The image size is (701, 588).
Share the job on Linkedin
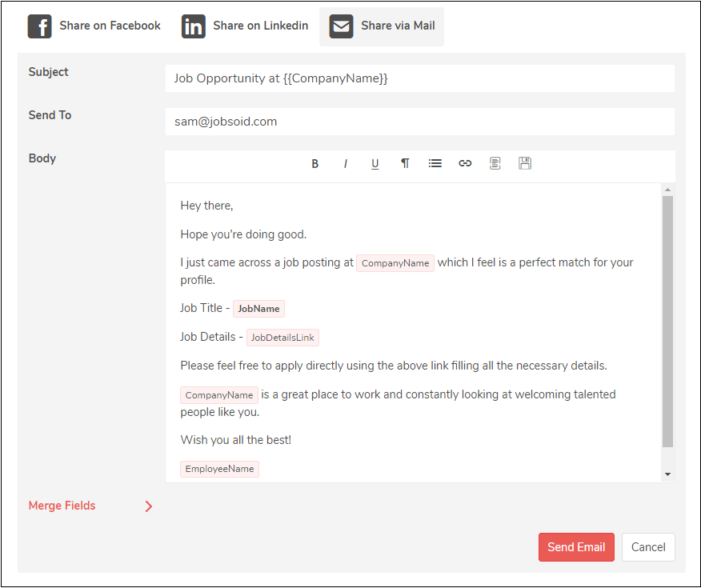245,26
